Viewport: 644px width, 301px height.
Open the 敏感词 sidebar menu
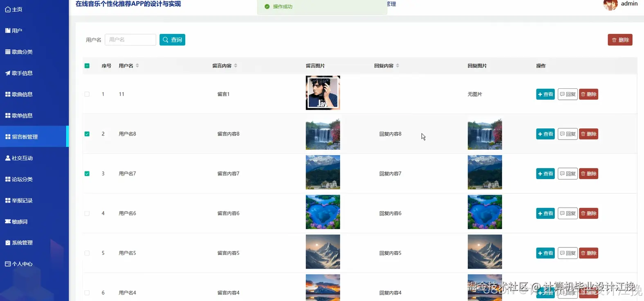coord(34,222)
